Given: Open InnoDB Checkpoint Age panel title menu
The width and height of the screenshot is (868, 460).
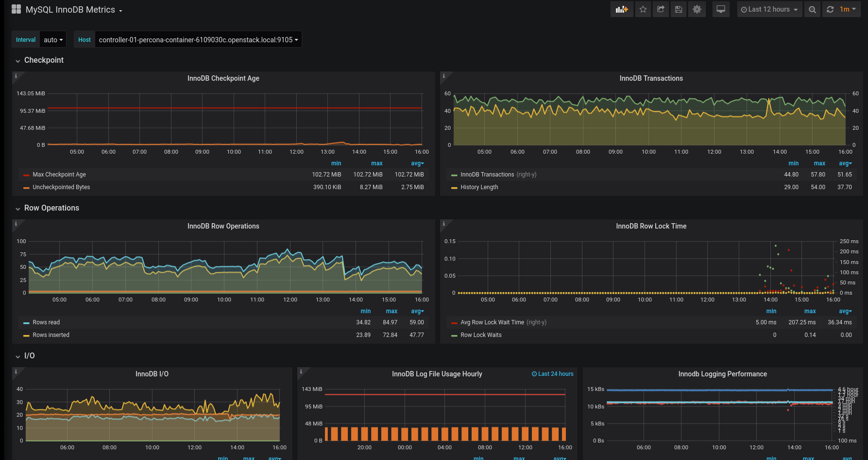Looking at the screenshot, I should [223, 78].
